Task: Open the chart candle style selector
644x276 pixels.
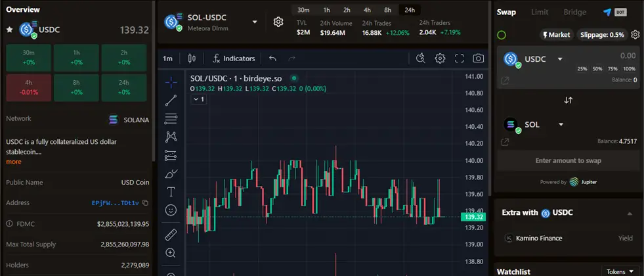Action: coord(192,58)
